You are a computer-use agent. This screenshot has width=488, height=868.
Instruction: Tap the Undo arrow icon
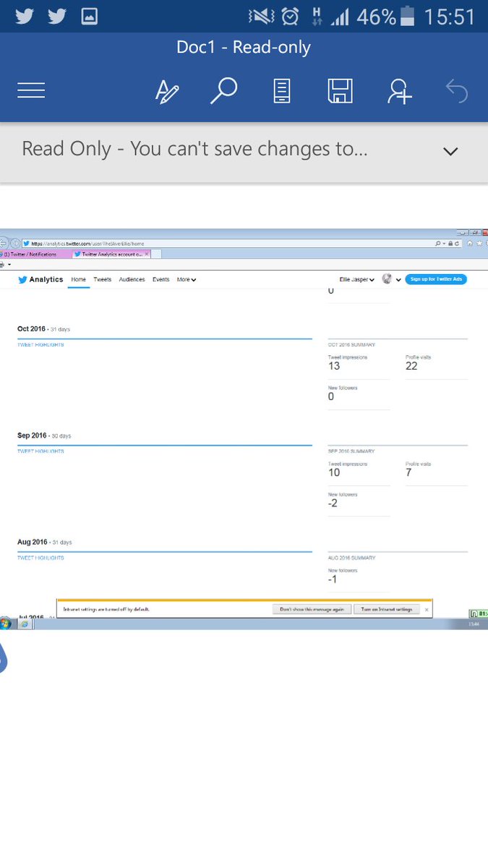tap(457, 91)
